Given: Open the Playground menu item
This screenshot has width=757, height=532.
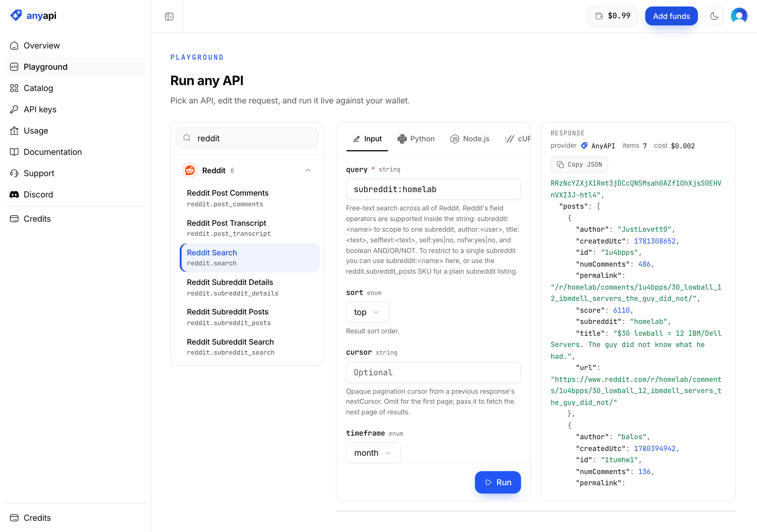Looking at the screenshot, I should pos(75,67).
